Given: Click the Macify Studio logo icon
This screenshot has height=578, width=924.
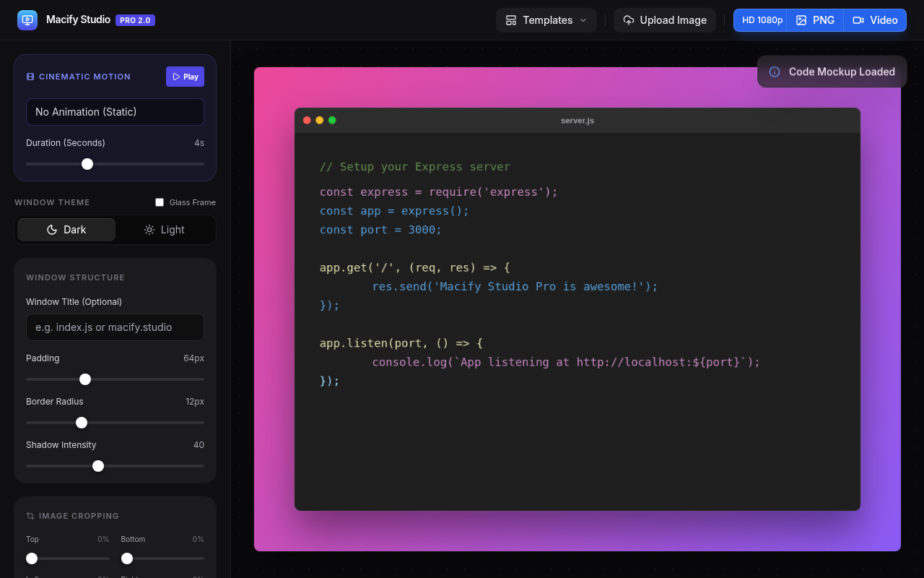Looking at the screenshot, I should click(27, 20).
